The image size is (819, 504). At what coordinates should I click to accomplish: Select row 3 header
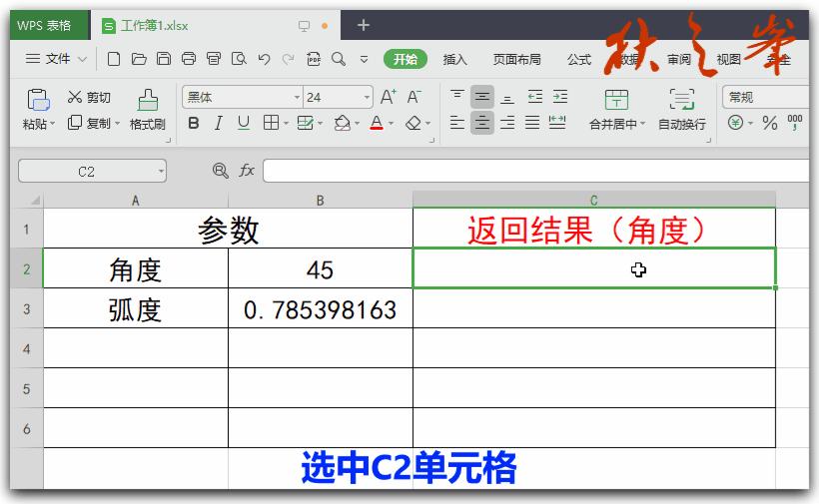pos(26,308)
